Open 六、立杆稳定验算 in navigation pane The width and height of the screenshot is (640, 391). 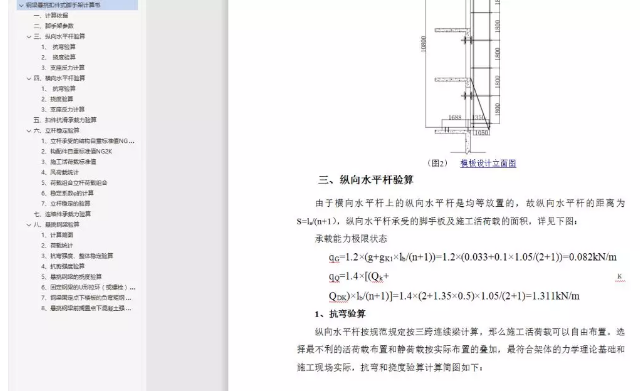coord(56,130)
